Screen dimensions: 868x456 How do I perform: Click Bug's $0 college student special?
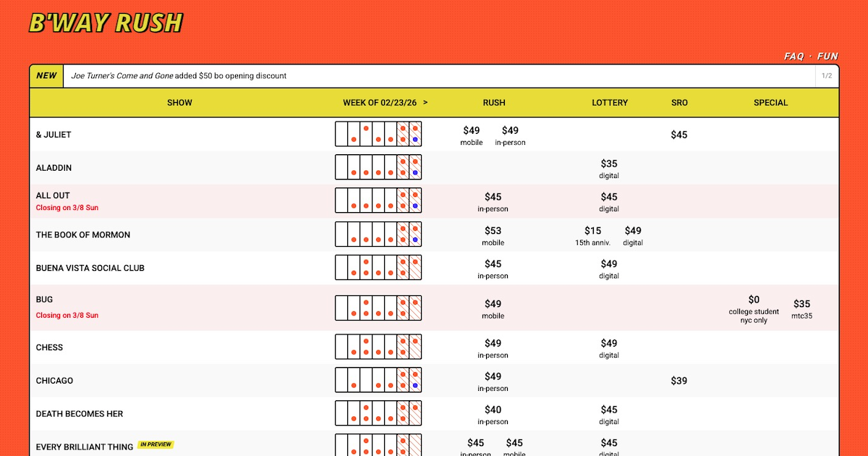(754, 309)
